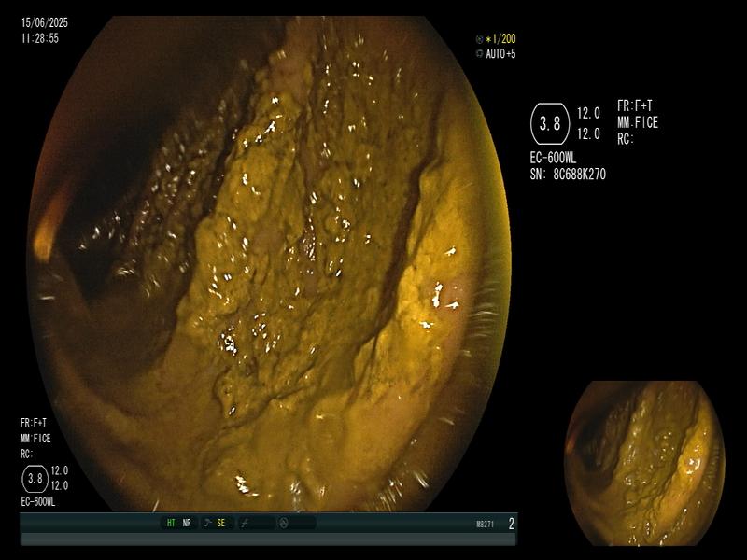Click the serial number SN: 8C688K270

pyautogui.click(x=568, y=175)
